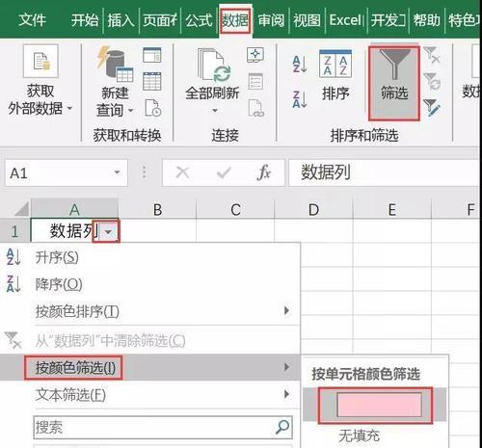Switch to the 公式 ribbon tab
Viewport: 482px width, 448px height.
(x=199, y=20)
